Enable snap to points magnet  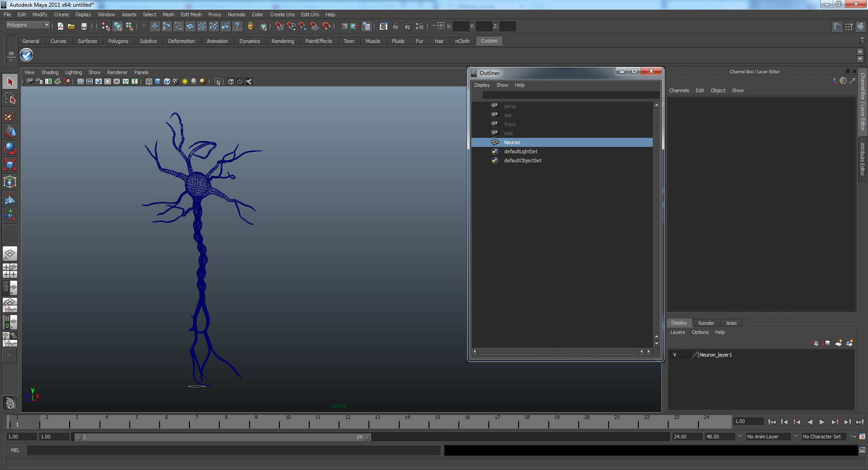(x=302, y=26)
